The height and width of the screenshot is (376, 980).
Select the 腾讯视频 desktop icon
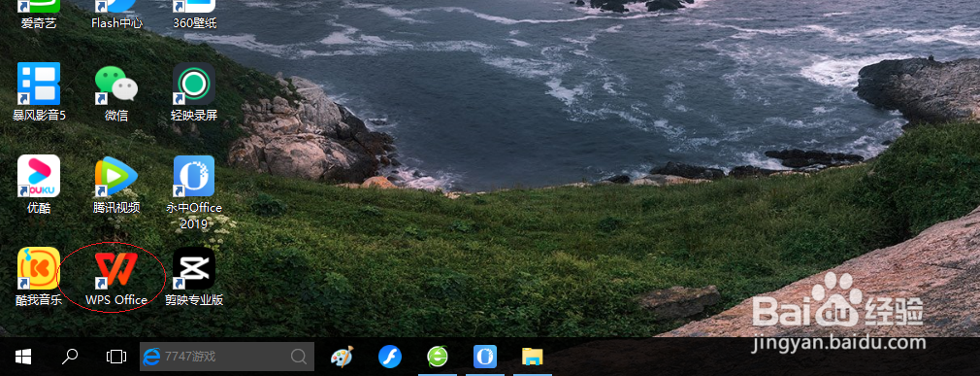(x=116, y=185)
